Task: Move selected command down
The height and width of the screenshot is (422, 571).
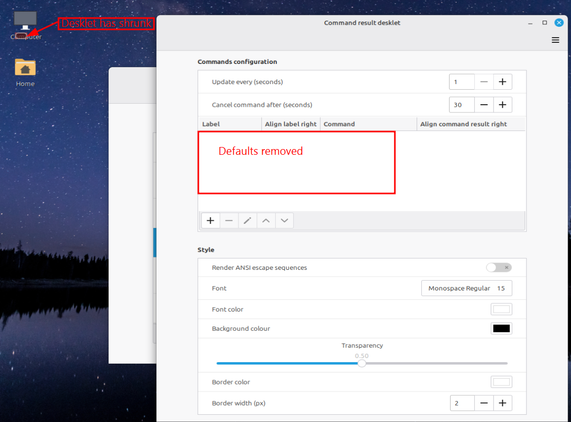Action: [x=284, y=221]
